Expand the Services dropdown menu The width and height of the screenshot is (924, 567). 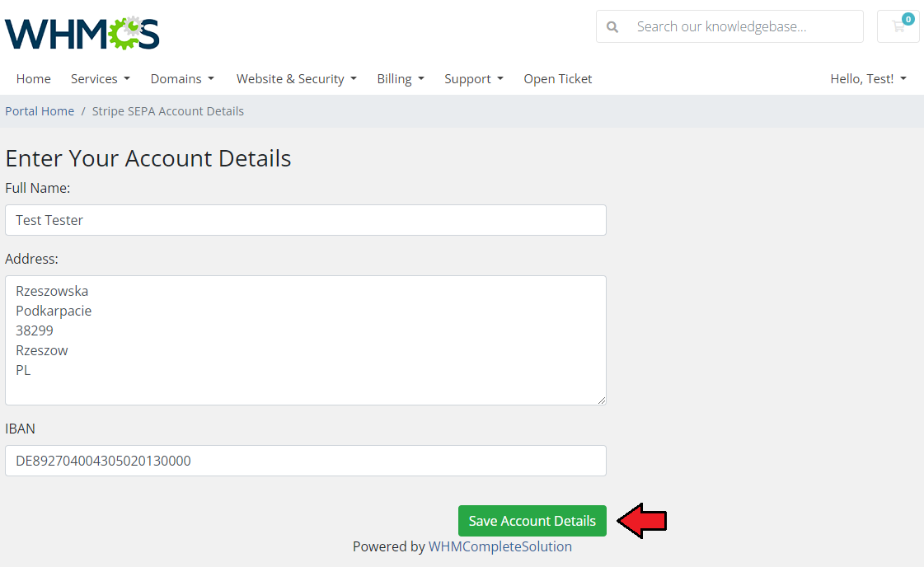101,79
